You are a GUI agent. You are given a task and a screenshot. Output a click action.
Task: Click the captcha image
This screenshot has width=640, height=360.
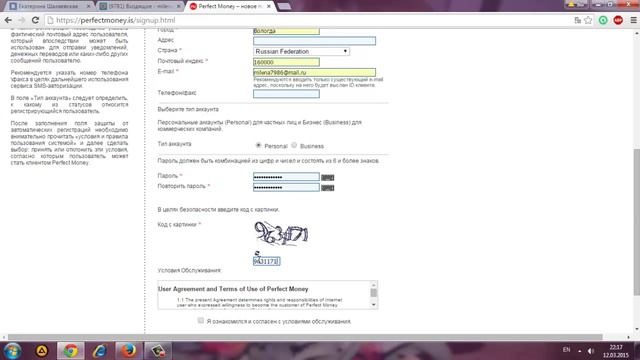click(x=281, y=233)
